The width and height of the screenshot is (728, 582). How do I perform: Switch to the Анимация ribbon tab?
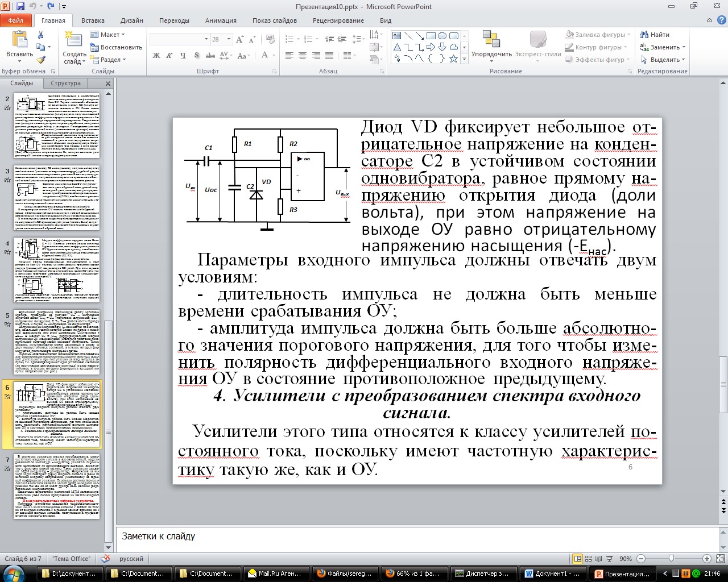[x=221, y=20]
